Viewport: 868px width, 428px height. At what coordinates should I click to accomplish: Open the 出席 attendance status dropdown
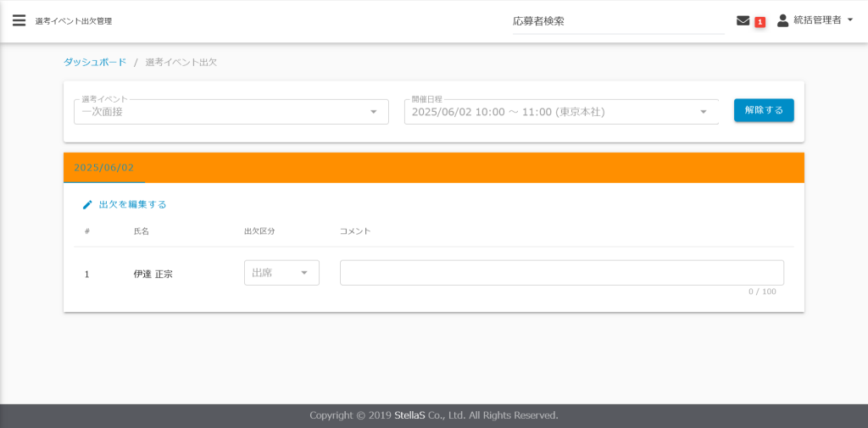click(281, 273)
